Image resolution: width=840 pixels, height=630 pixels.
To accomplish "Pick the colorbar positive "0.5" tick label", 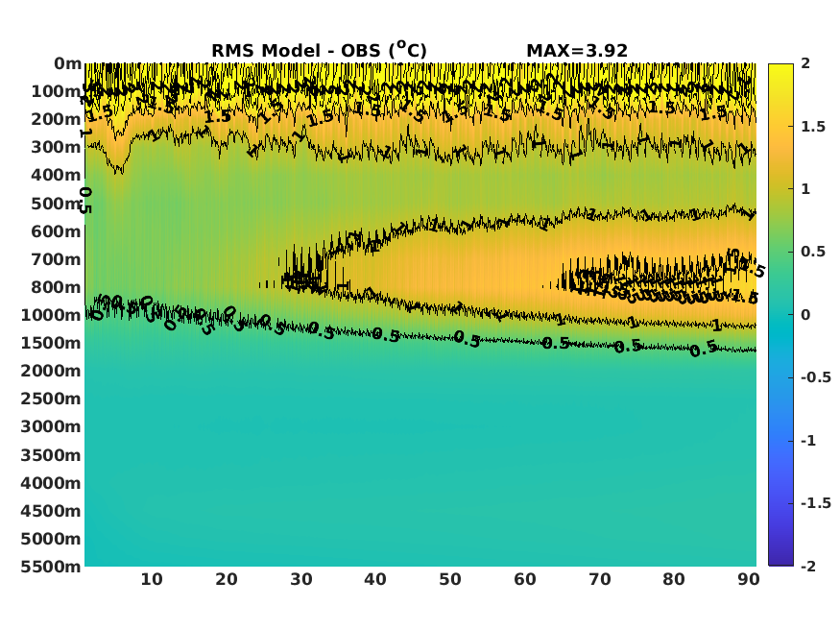I will click(x=813, y=252).
